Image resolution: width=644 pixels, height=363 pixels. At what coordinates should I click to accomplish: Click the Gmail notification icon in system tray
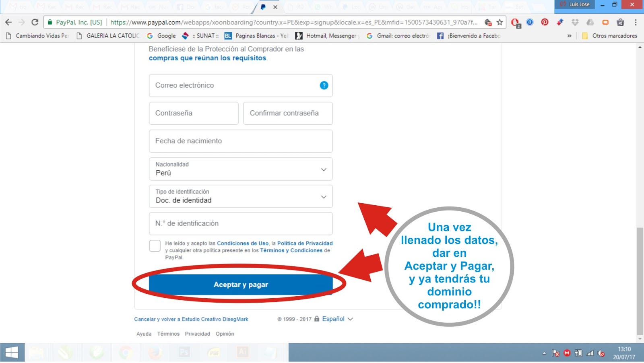tap(567, 353)
